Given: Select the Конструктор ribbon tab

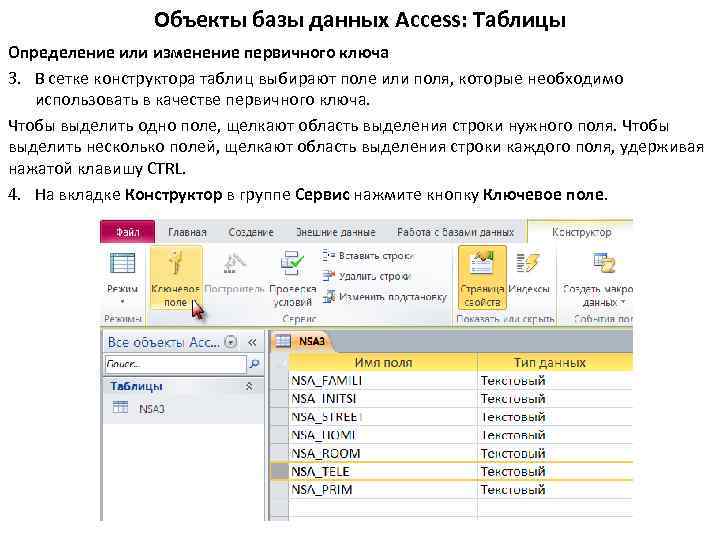Looking at the screenshot, I should coord(581,232).
